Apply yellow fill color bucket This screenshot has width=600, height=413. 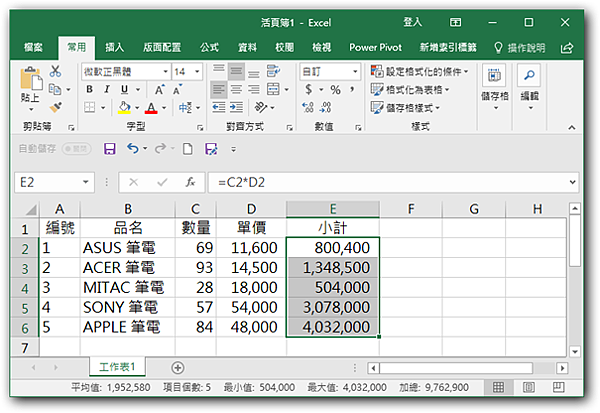[124, 108]
